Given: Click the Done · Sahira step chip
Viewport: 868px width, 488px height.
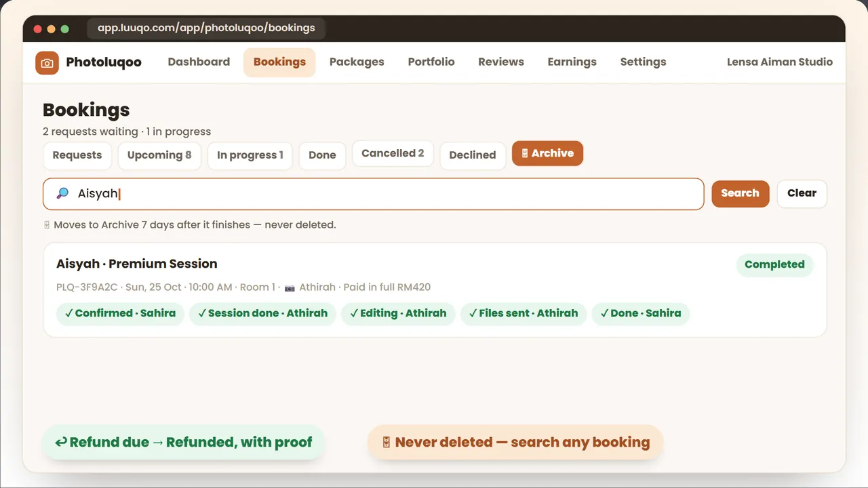Looking at the screenshot, I should (641, 313).
